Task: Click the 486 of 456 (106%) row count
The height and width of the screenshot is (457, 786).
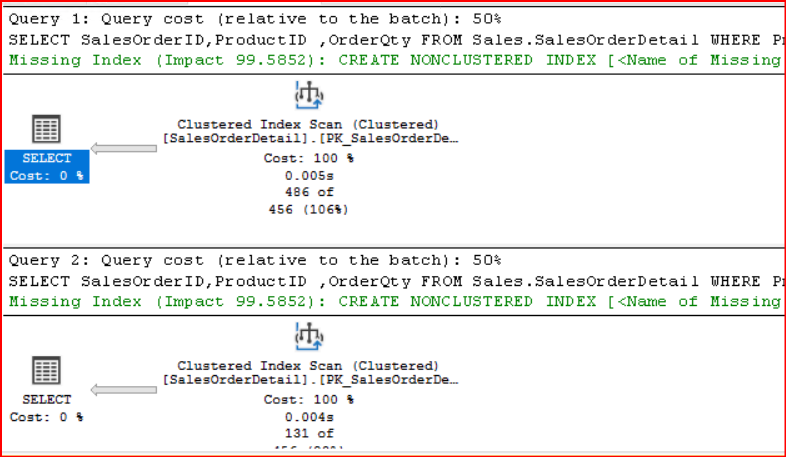Action: [308, 200]
